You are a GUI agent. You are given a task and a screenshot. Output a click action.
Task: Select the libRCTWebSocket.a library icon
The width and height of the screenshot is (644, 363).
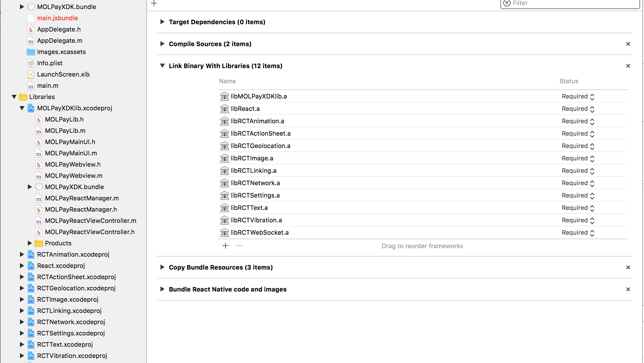[224, 232]
